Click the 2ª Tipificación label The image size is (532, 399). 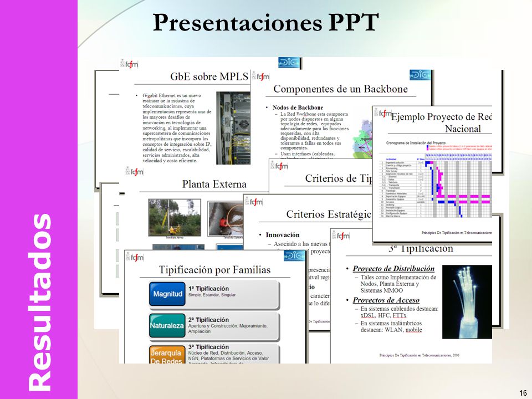click(x=209, y=320)
